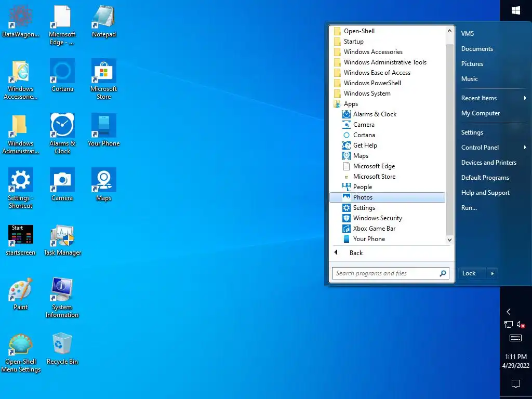532x399 pixels.
Task: Open Windows Accessories desktop shortcut
Action: click(20, 79)
